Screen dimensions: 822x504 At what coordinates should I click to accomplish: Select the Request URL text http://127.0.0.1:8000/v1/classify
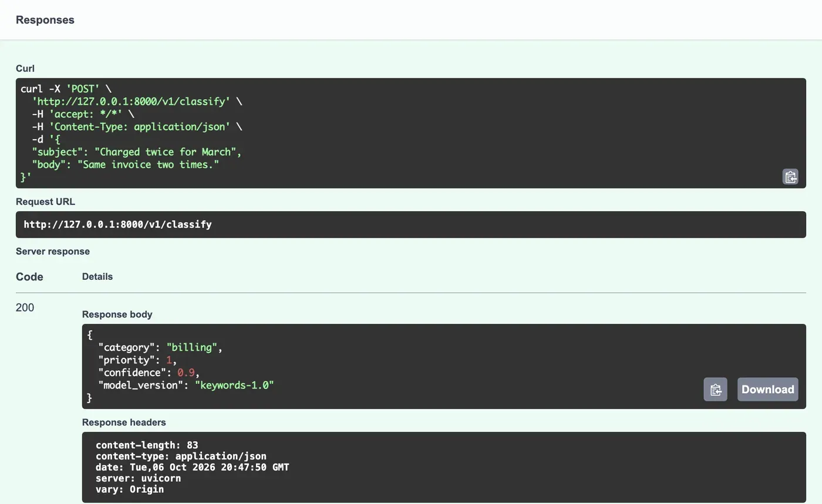pyautogui.click(x=117, y=224)
